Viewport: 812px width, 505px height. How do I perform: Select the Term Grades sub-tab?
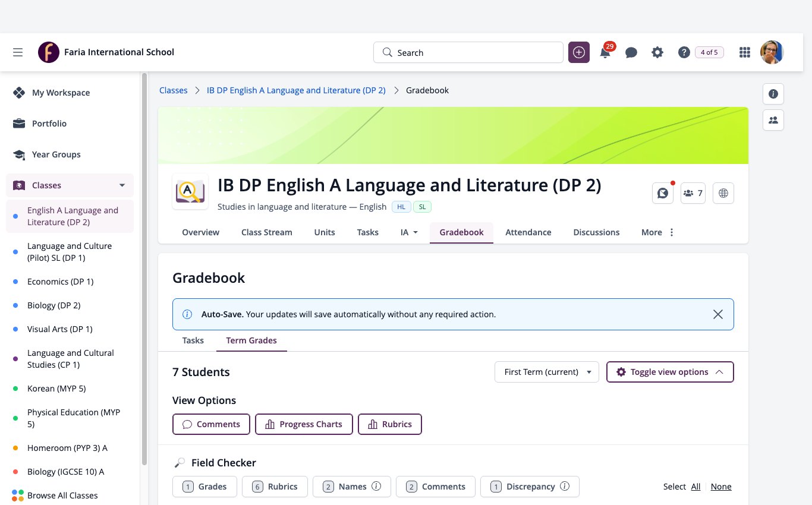click(x=251, y=340)
